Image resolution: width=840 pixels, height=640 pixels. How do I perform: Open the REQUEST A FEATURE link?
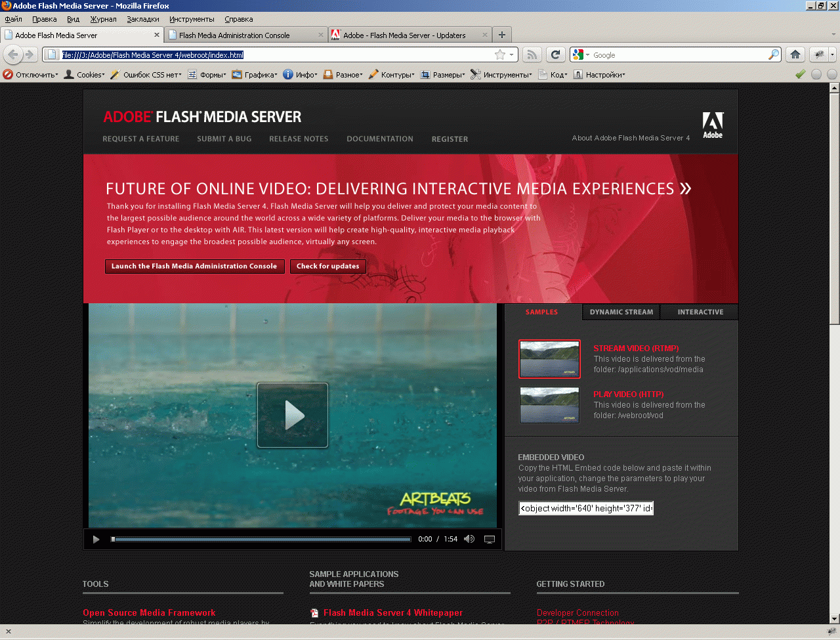[x=141, y=139]
